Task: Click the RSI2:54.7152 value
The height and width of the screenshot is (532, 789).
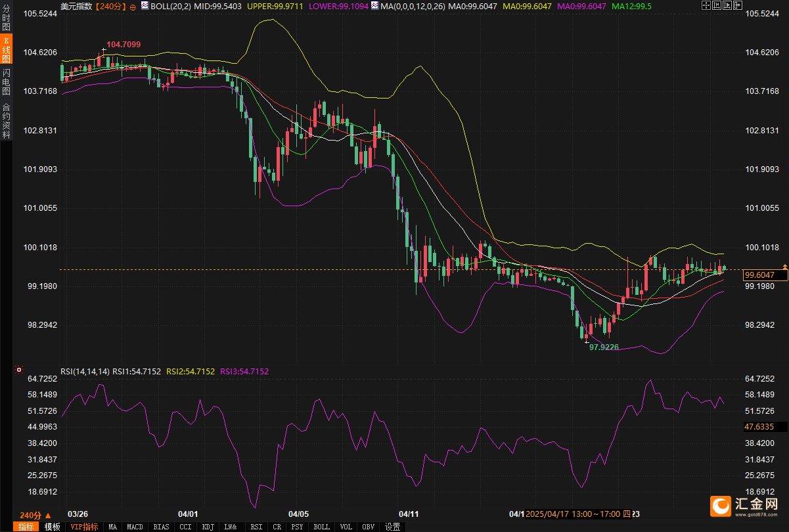Action: click(x=191, y=371)
